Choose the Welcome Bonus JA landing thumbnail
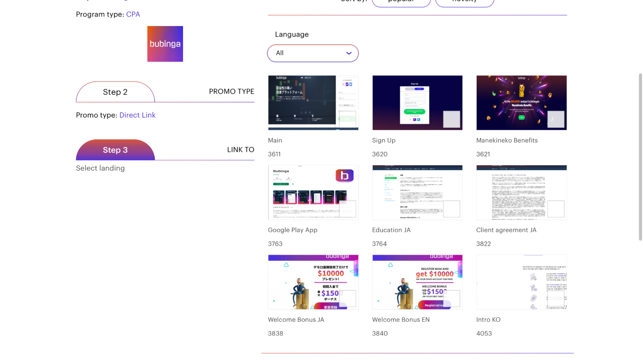 (x=313, y=282)
